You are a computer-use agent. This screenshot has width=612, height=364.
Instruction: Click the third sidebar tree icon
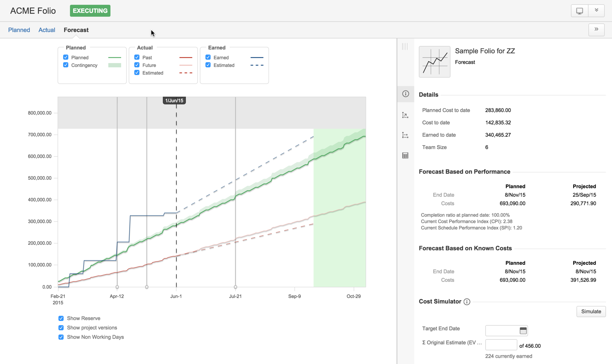pyautogui.click(x=405, y=135)
